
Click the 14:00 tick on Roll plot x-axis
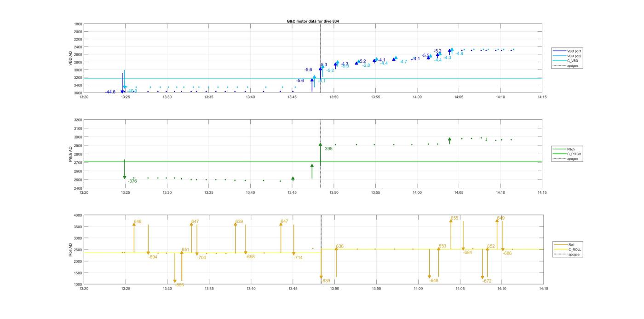click(418, 289)
